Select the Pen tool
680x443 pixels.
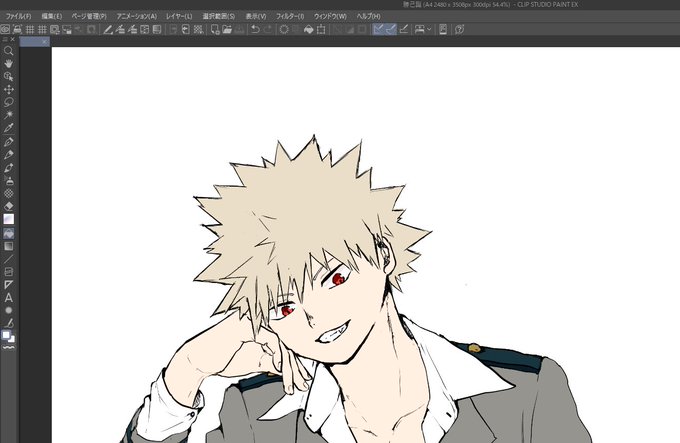click(x=8, y=142)
